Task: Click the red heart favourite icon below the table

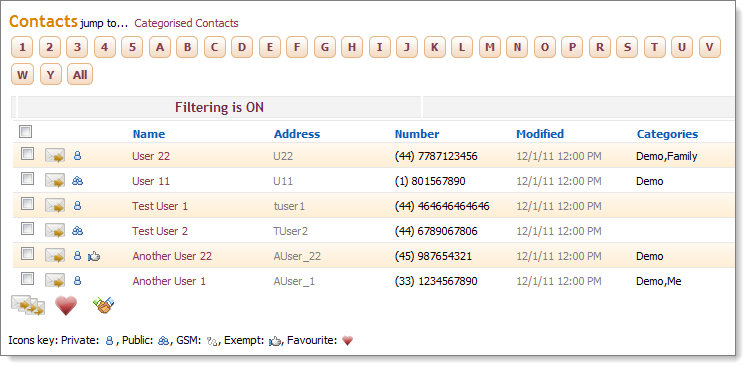Action: 66,305
